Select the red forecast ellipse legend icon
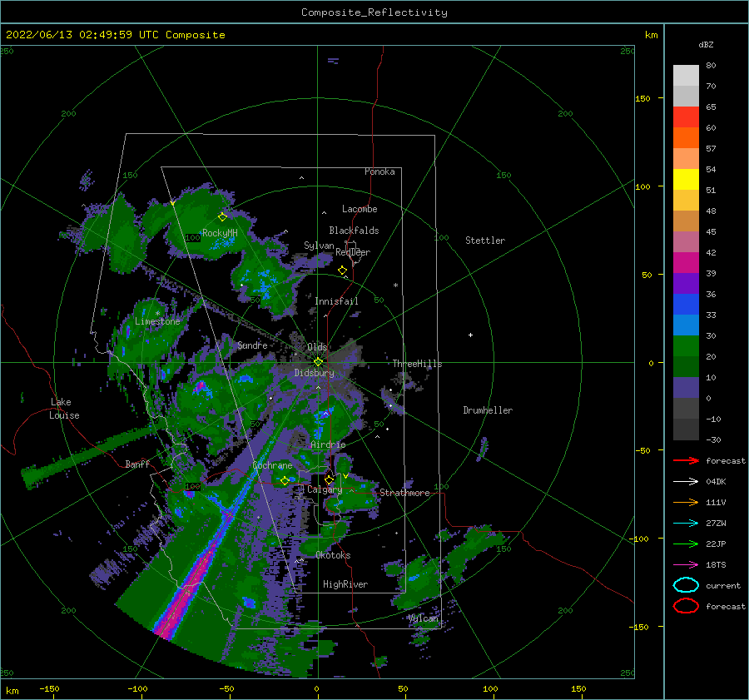 pos(686,606)
